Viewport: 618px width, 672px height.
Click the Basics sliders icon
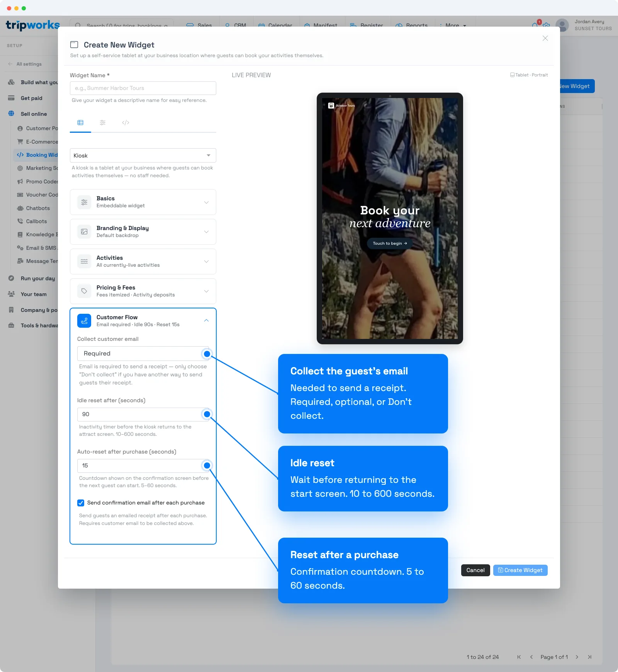click(x=84, y=202)
